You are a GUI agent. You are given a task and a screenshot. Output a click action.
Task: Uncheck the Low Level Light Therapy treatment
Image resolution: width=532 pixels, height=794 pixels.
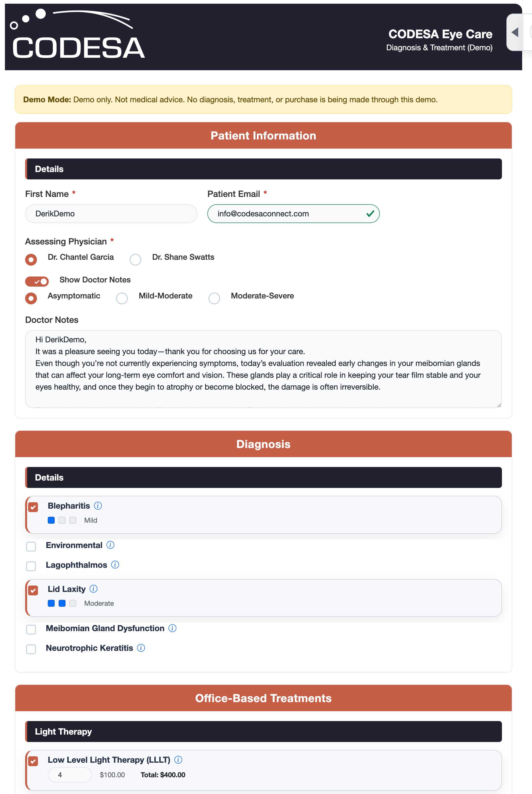[x=33, y=761]
